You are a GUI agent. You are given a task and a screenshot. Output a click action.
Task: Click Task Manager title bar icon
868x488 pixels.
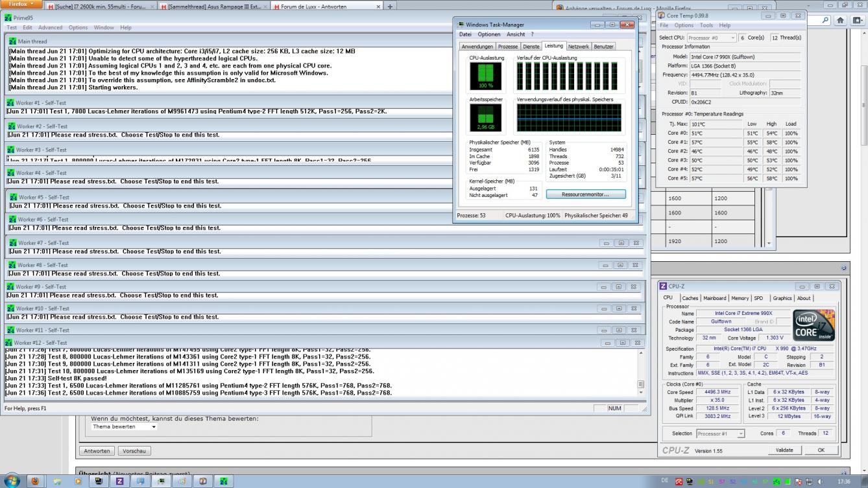461,25
